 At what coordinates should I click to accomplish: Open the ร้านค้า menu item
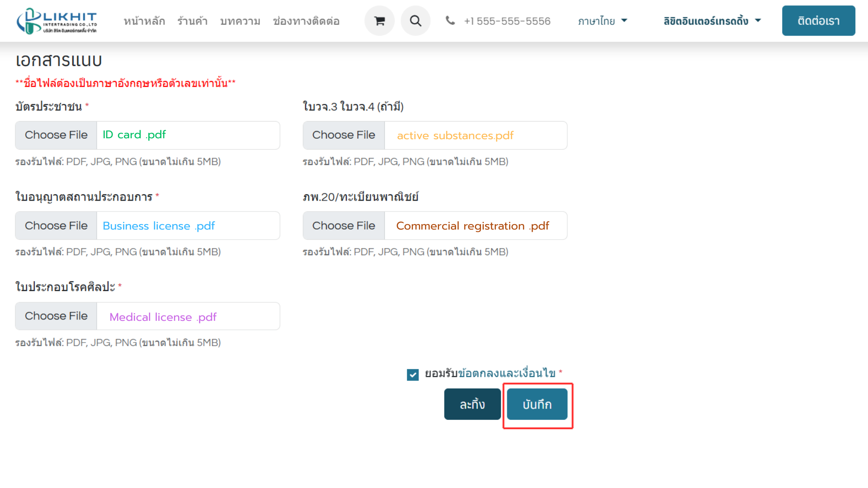[x=193, y=21]
